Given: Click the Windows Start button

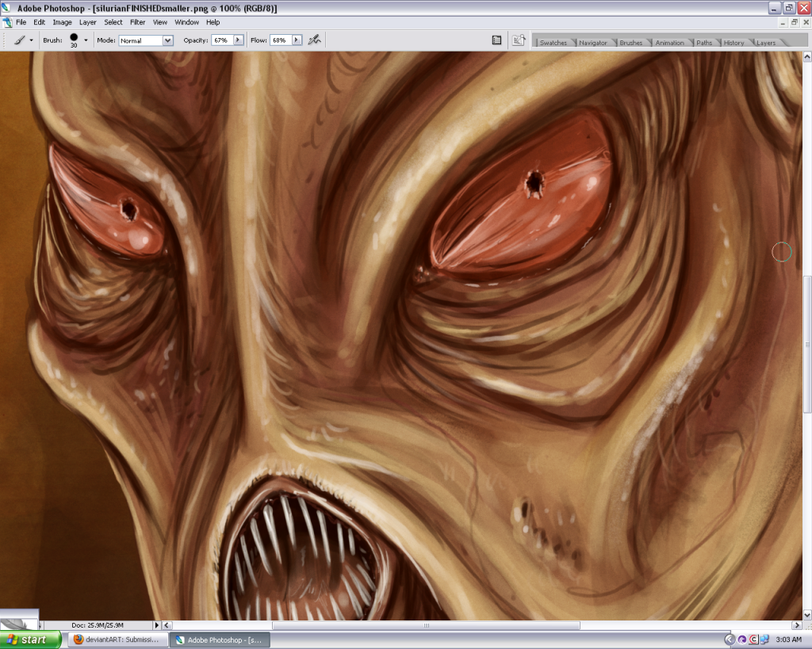Looking at the screenshot, I should 30,639.
